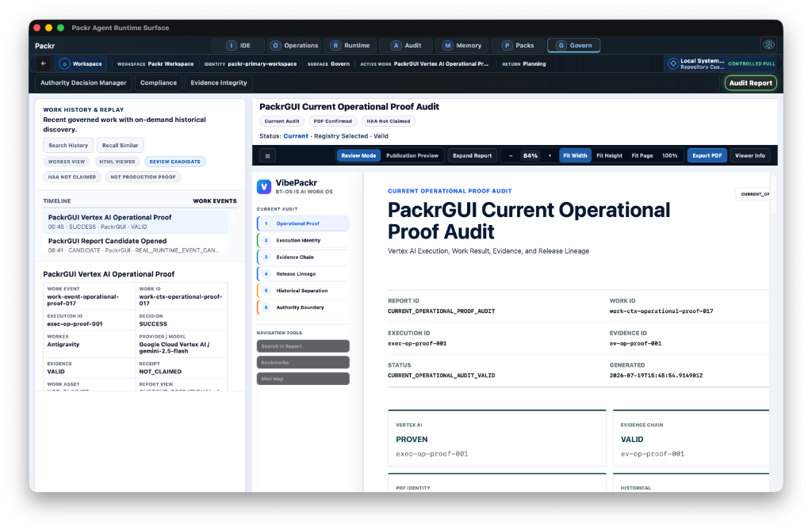The height and width of the screenshot is (530, 812).
Task: Switch to Publication Preview mode
Action: pyautogui.click(x=412, y=156)
